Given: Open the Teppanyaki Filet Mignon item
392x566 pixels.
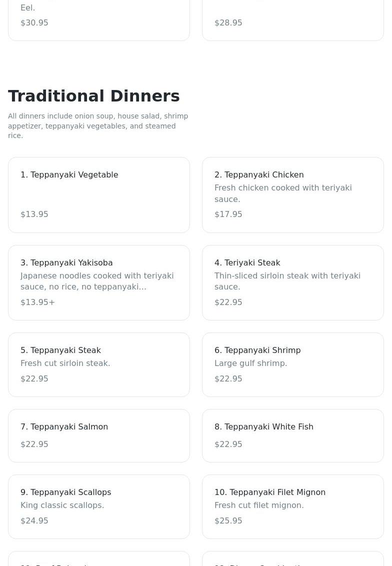Looking at the screenshot, I should pyautogui.click(x=292, y=506).
